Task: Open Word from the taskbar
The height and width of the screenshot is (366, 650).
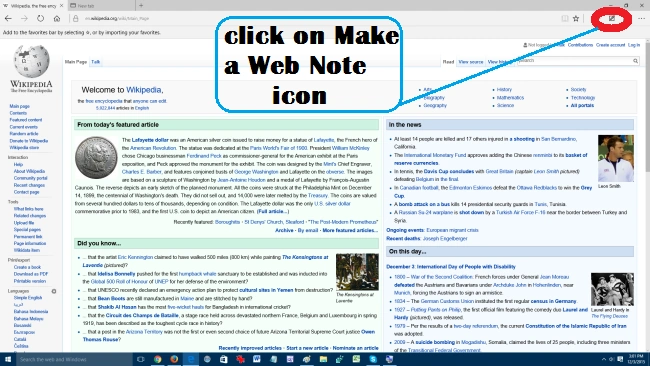Action: coord(257,359)
